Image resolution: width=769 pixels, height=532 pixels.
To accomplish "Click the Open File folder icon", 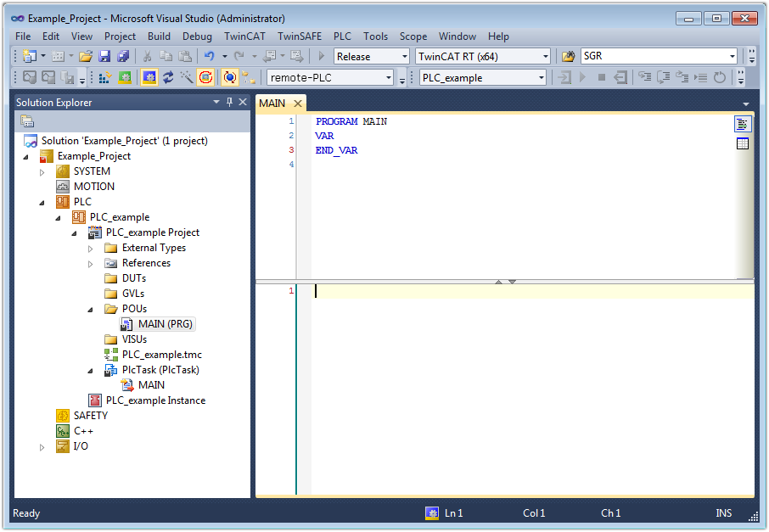I will point(86,57).
